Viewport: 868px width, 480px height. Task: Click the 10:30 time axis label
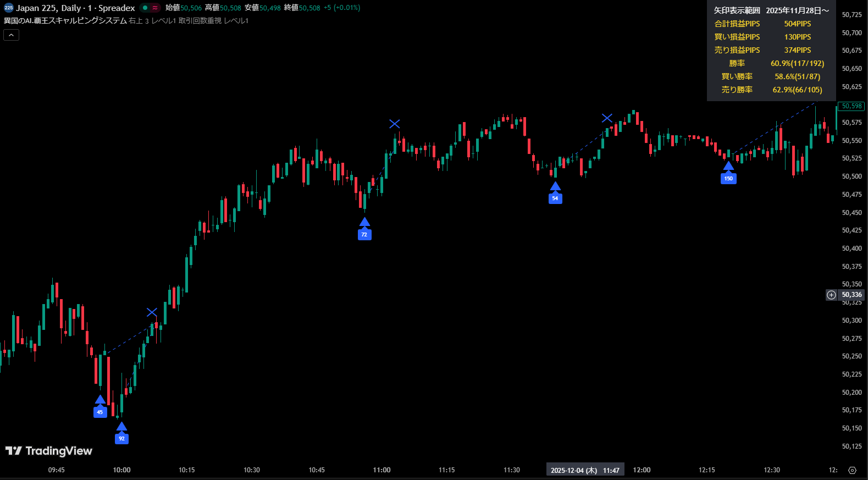tap(252, 470)
